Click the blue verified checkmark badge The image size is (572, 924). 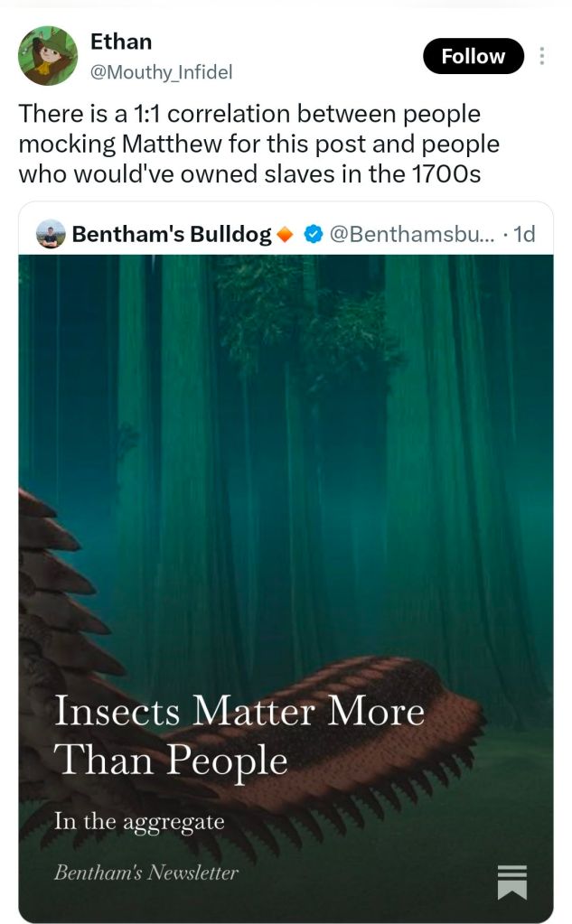(x=314, y=235)
